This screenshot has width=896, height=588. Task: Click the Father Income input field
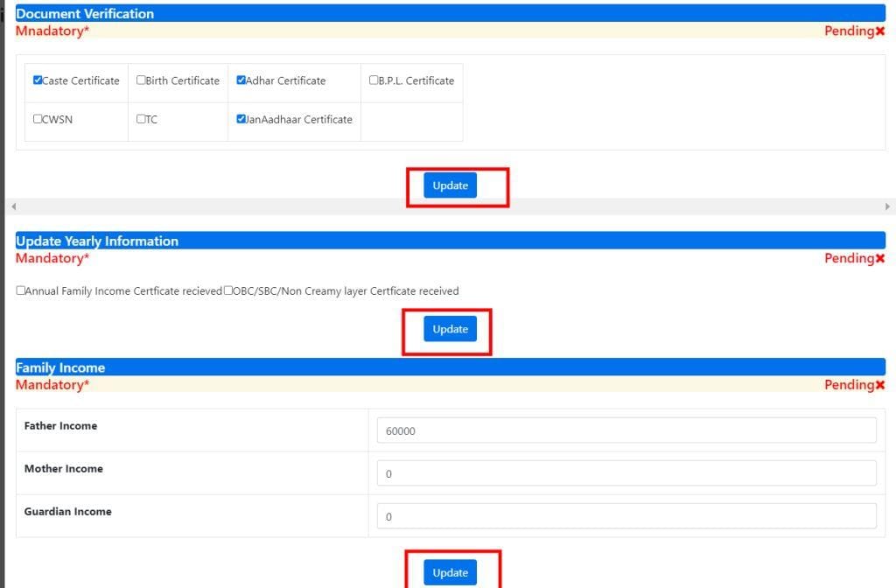pos(626,430)
